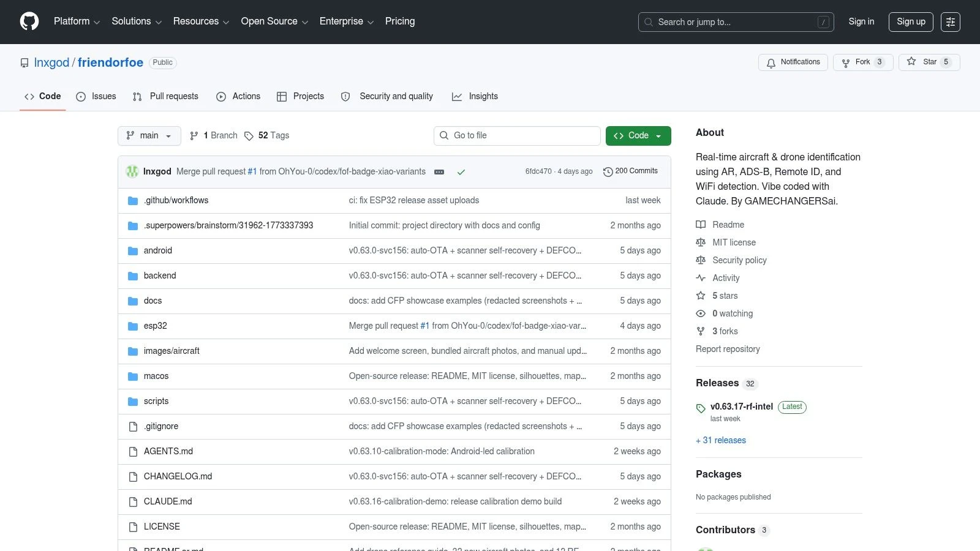The width and height of the screenshot is (980, 551).
Task: Open the images/aircraft folder
Action: [x=171, y=351]
